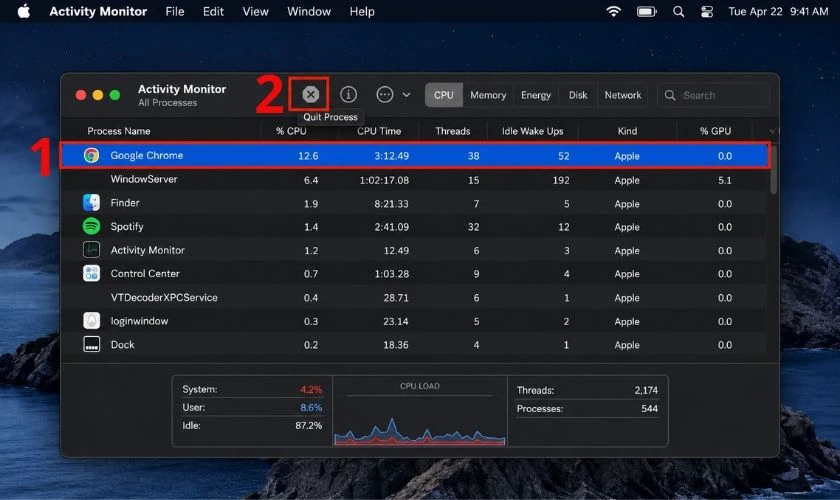Click the process list vertical scrollbar
Image resolution: width=840 pixels, height=500 pixels.
click(773, 170)
